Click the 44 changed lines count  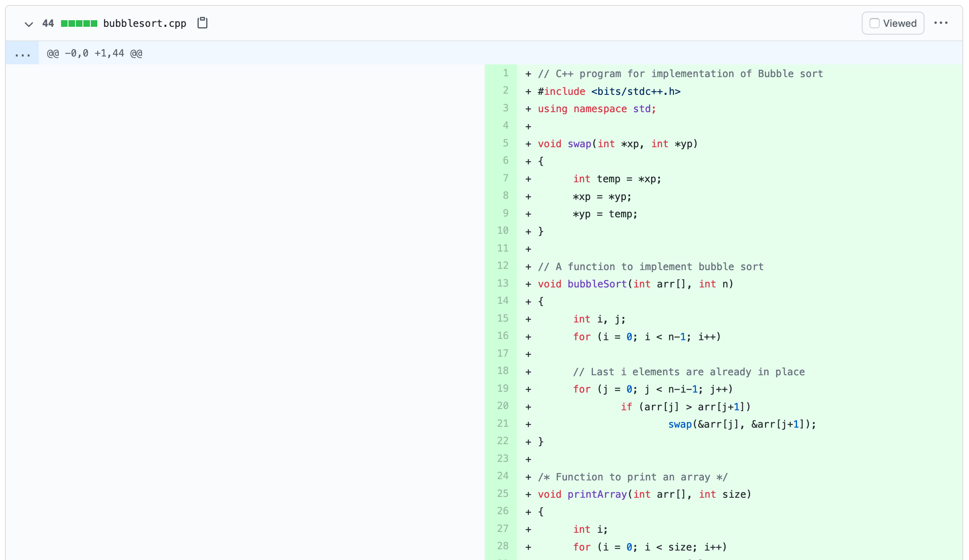[x=48, y=24]
